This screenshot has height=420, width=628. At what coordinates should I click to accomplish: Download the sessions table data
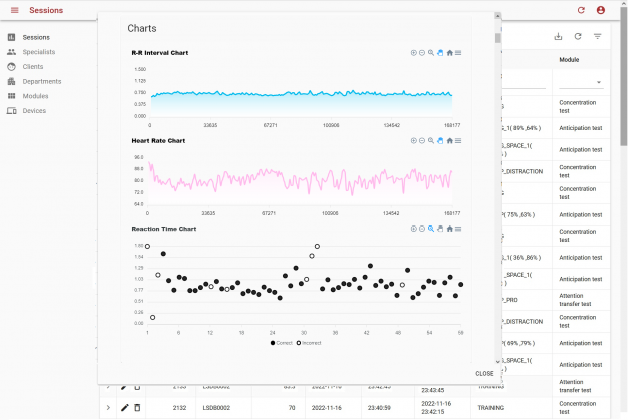[558, 37]
